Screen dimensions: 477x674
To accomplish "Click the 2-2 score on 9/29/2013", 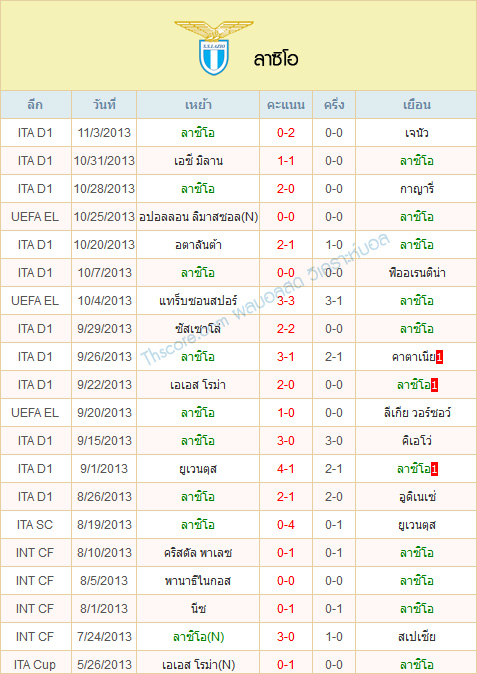I will [286, 329].
